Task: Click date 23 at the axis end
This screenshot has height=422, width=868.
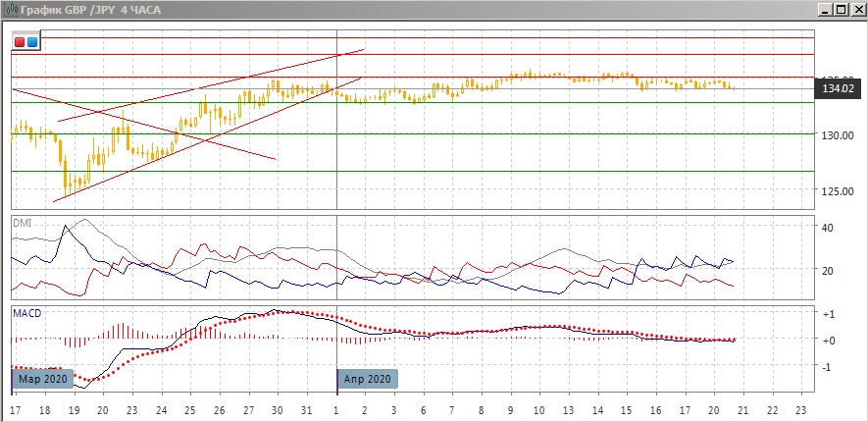Action: pyautogui.click(x=801, y=408)
